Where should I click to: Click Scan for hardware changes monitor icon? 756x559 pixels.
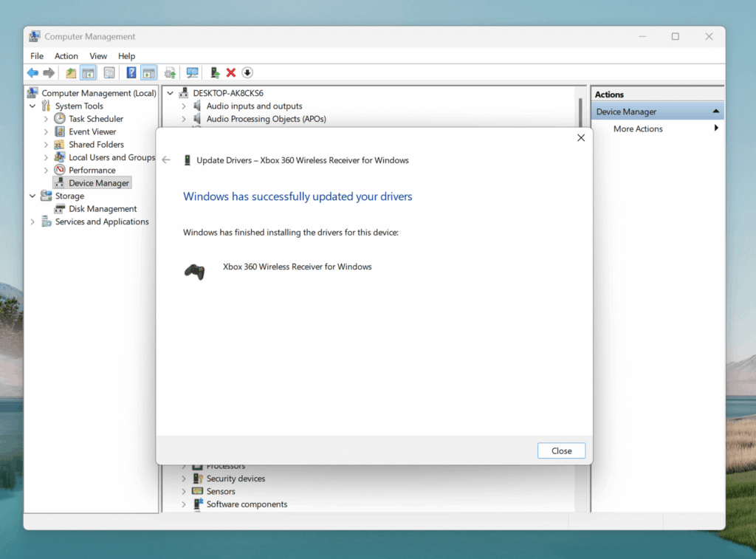[192, 72]
